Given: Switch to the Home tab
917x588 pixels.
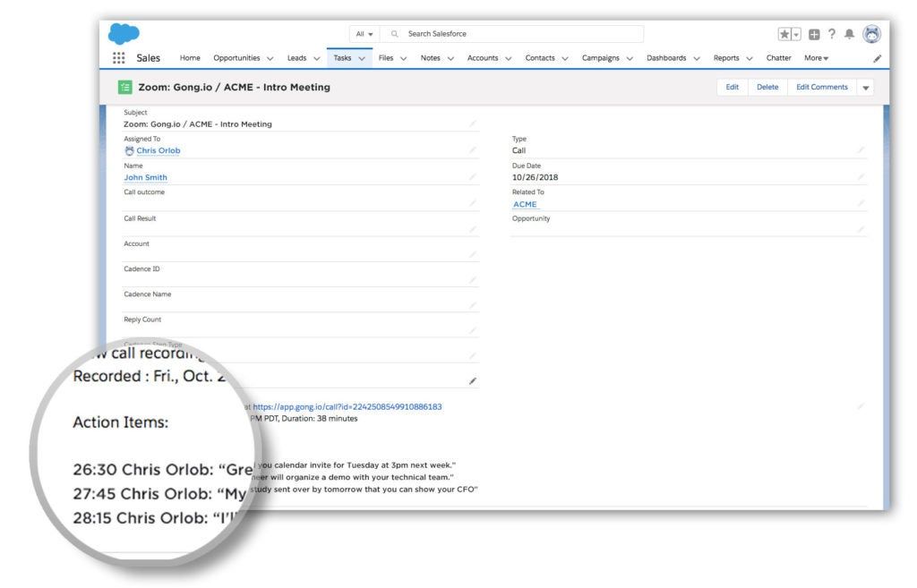Looking at the screenshot, I should [x=189, y=57].
